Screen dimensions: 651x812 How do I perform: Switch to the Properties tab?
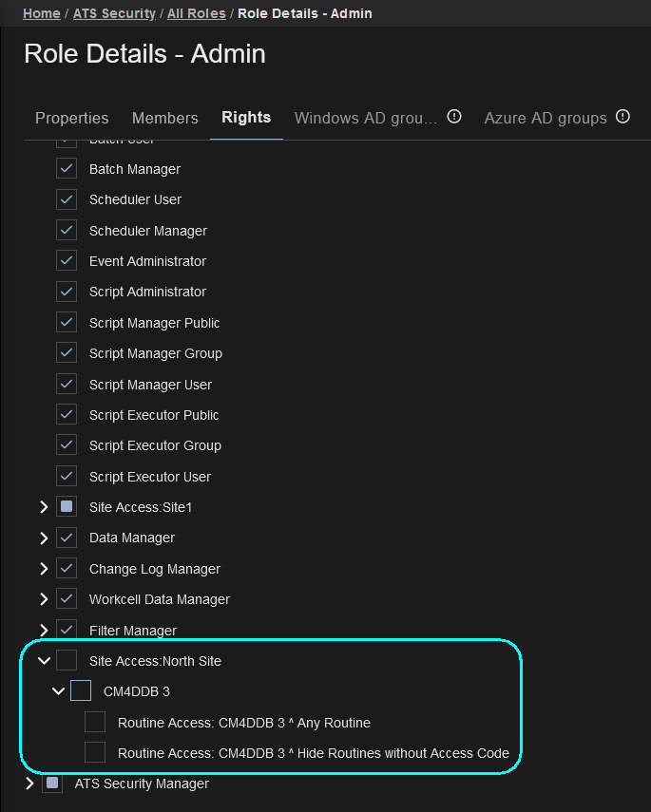click(71, 118)
